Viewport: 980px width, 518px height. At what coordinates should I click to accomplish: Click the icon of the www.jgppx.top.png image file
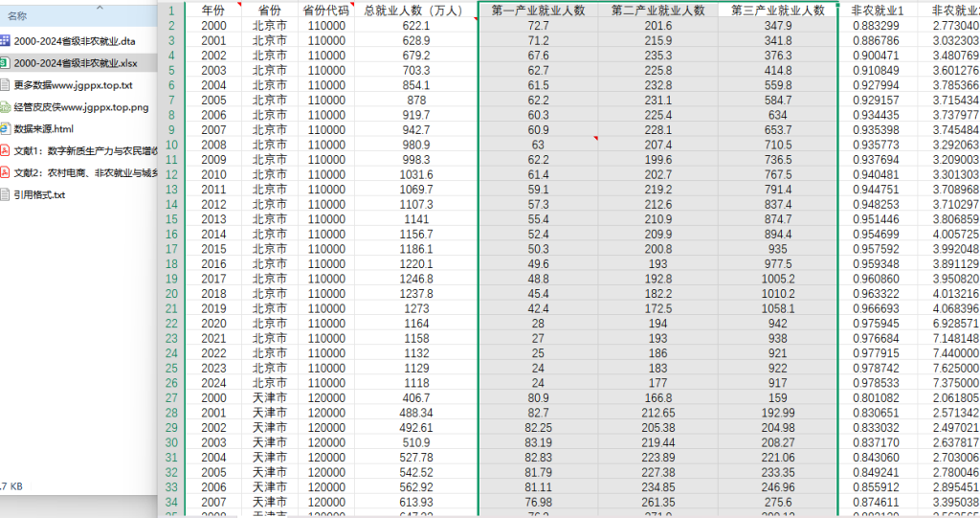click(5, 107)
